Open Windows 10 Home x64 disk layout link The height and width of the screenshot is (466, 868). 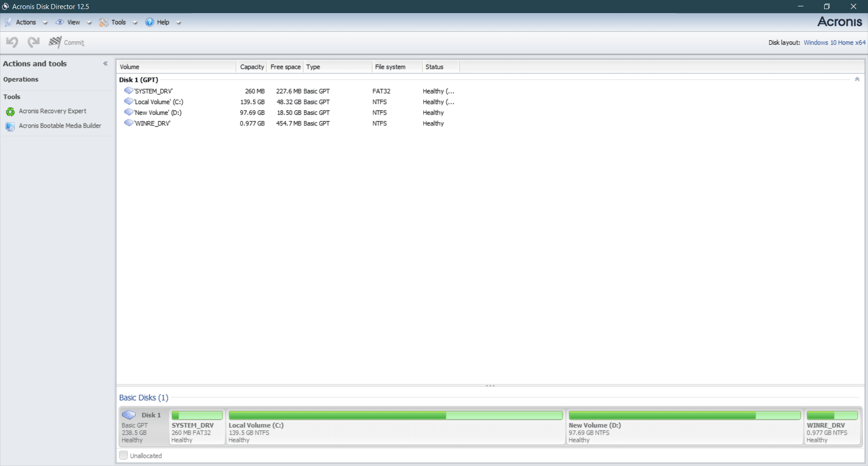point(835,43)
